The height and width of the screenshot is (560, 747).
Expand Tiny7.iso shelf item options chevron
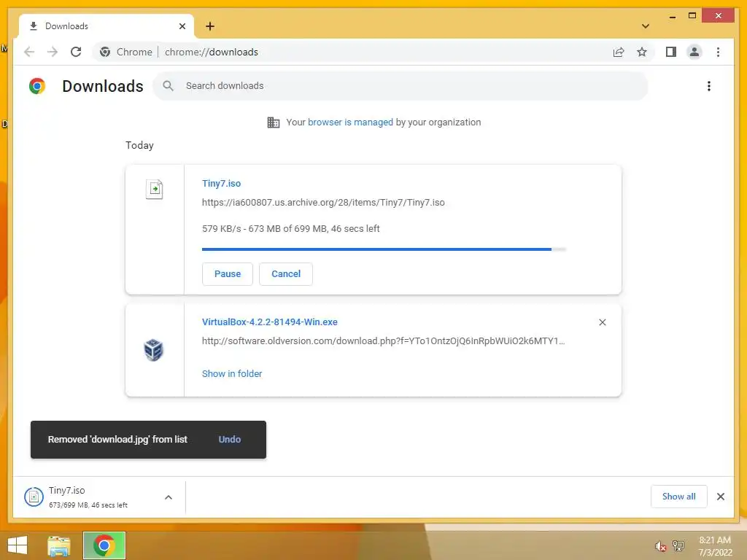tap(169, 497)
